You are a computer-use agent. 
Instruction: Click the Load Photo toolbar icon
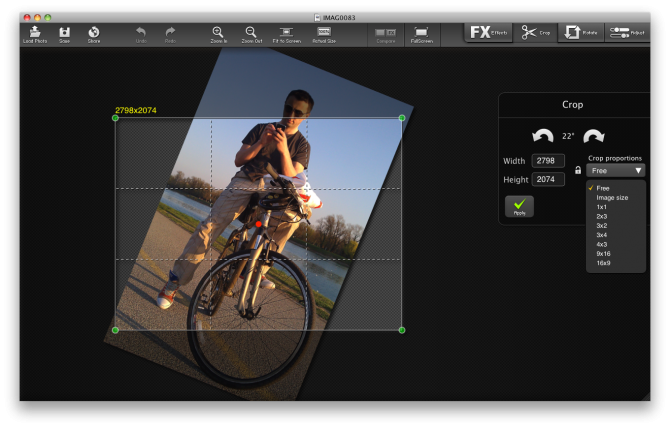click(x=34, y=33)
